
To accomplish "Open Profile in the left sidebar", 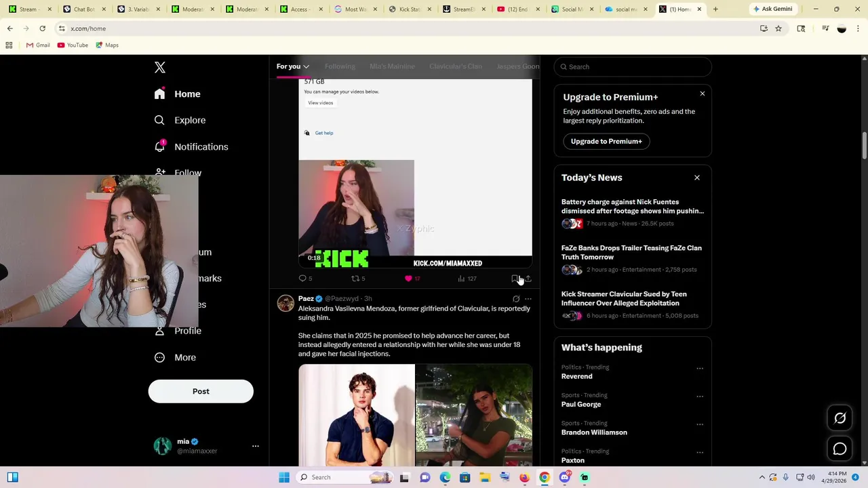I will pos(178,331).
